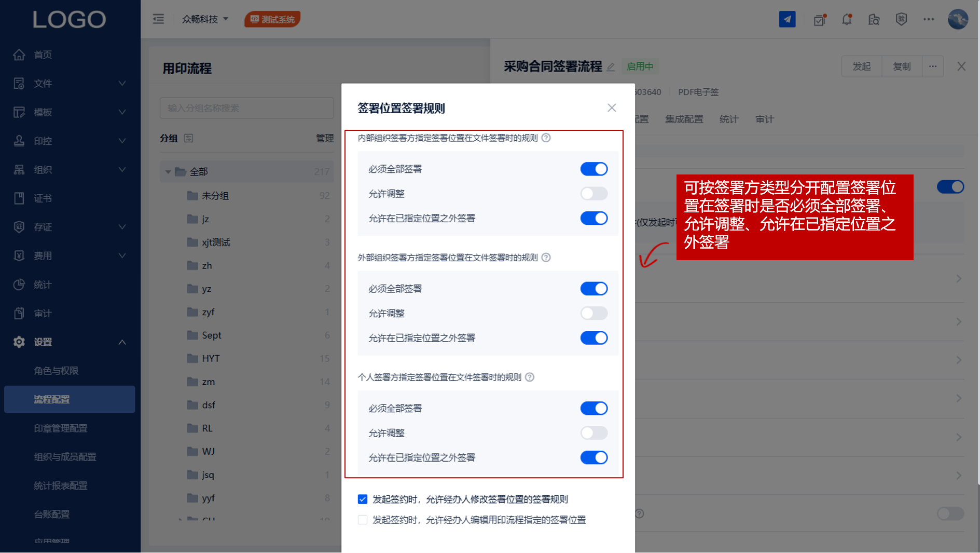Open 角色与权限 in settings menu

pyautogui.click(x=56, y=371)
